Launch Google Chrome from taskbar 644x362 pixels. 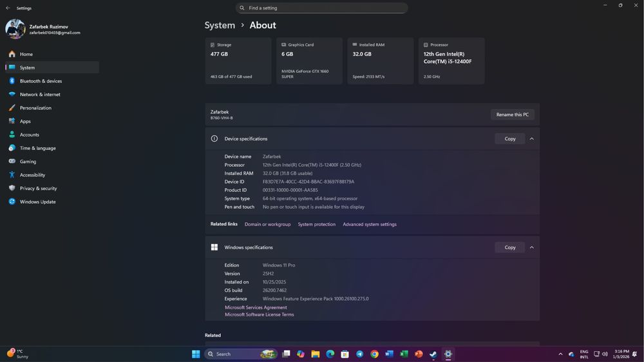click(374, 354)
